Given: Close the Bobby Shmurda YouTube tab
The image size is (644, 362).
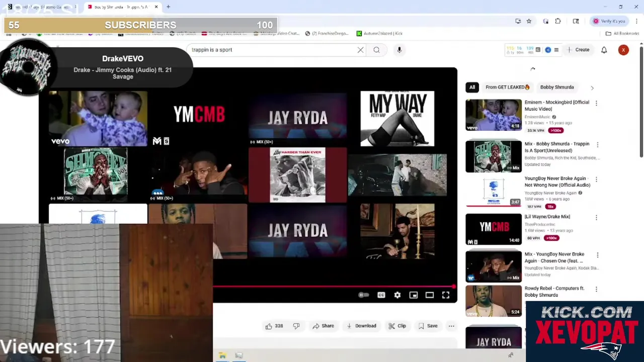Looking at the screenshot, I should (x=156, y=7).
